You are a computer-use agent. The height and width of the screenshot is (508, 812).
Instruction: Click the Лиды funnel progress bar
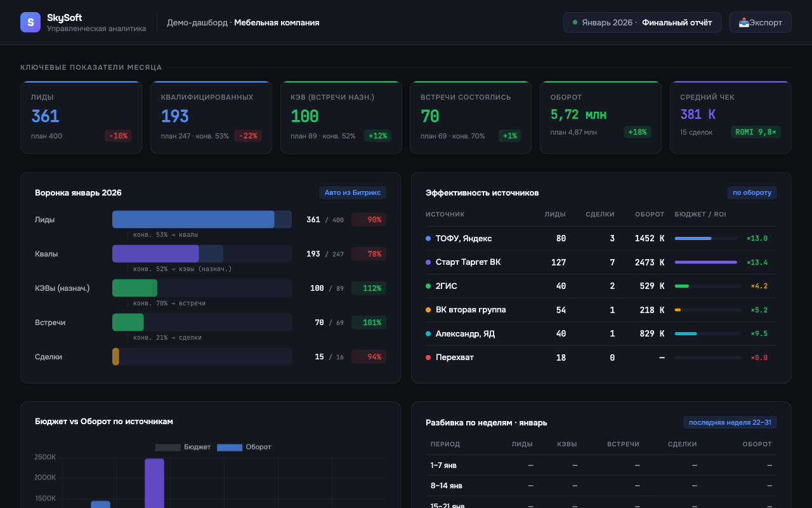(202, 220)
